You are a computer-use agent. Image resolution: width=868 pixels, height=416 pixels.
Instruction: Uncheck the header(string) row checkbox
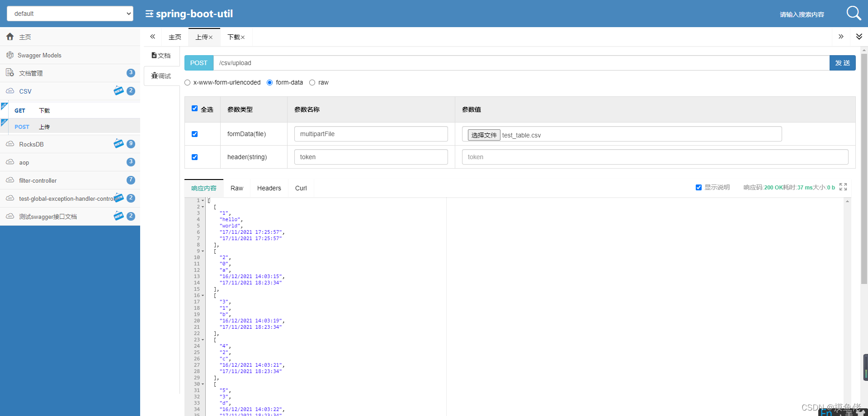click(x=194, y=157)
